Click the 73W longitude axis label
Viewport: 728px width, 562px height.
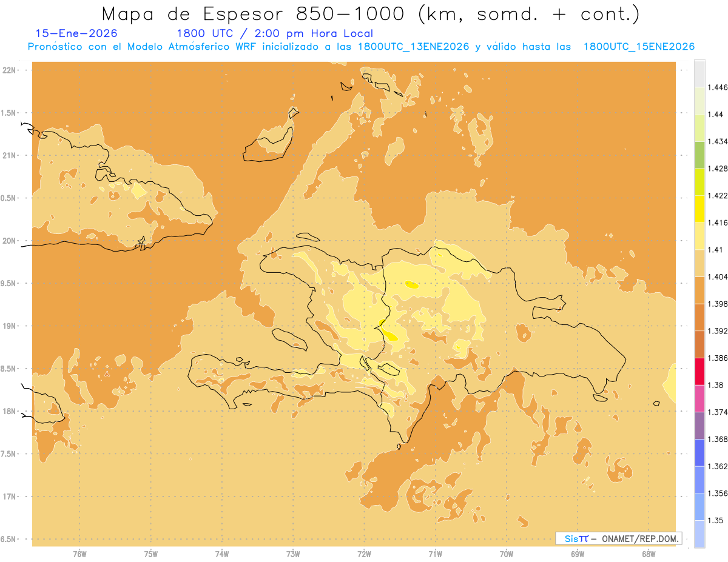[x=293, y=554]
